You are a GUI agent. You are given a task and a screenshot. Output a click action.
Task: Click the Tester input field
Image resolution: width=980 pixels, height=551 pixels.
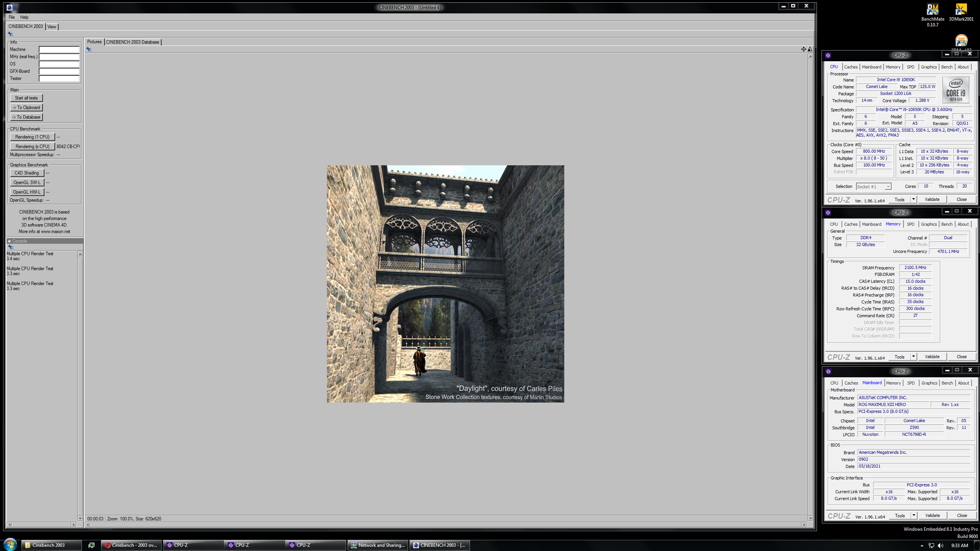[59, 78]
